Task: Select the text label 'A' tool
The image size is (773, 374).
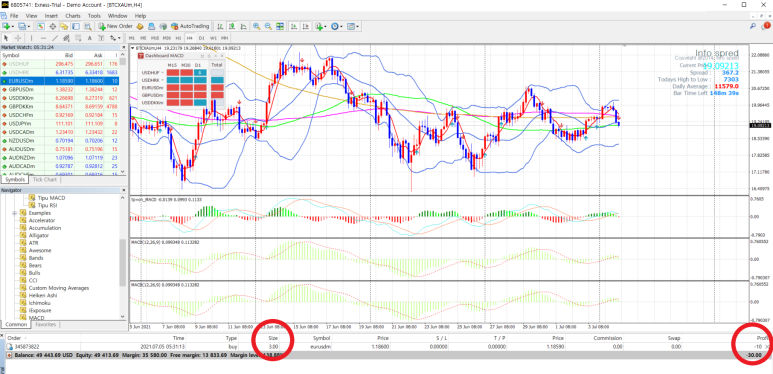Action: coord(90,38)
